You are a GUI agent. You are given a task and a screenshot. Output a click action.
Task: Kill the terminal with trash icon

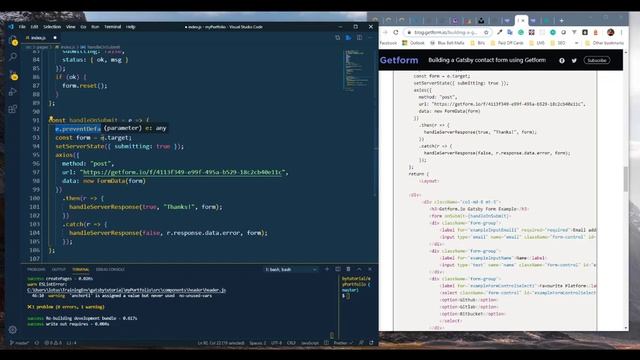point(349,269)
